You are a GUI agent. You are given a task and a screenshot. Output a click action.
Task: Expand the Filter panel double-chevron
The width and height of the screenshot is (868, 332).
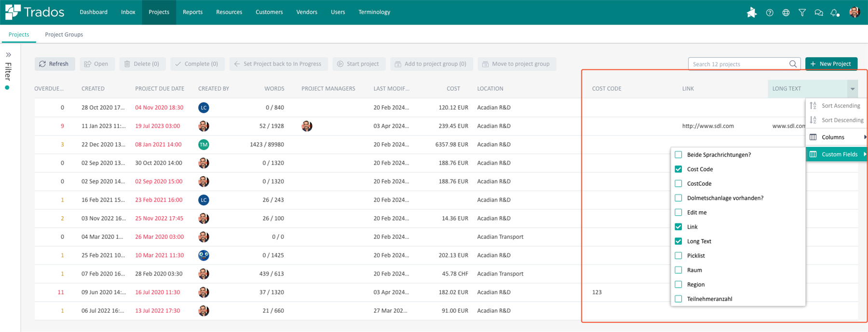pos(8,55)
